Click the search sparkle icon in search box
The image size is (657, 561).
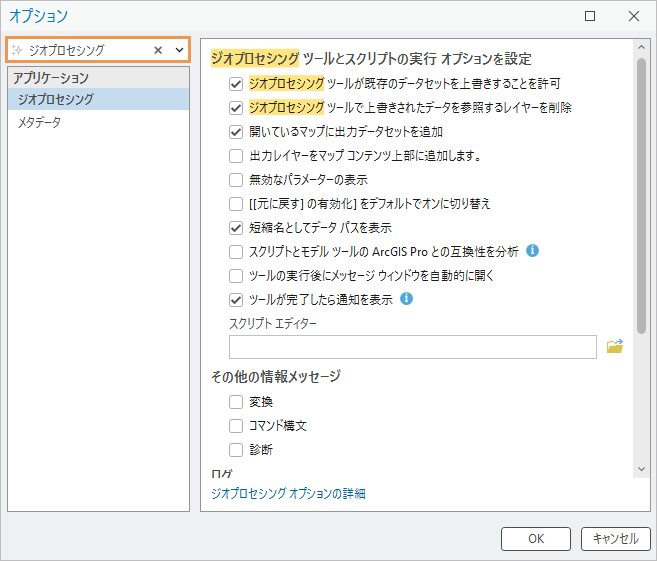coord(17,49)
